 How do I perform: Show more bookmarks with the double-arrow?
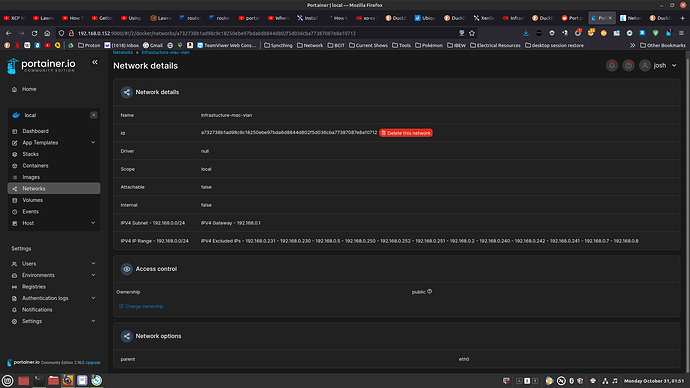(x=632, y=45)
